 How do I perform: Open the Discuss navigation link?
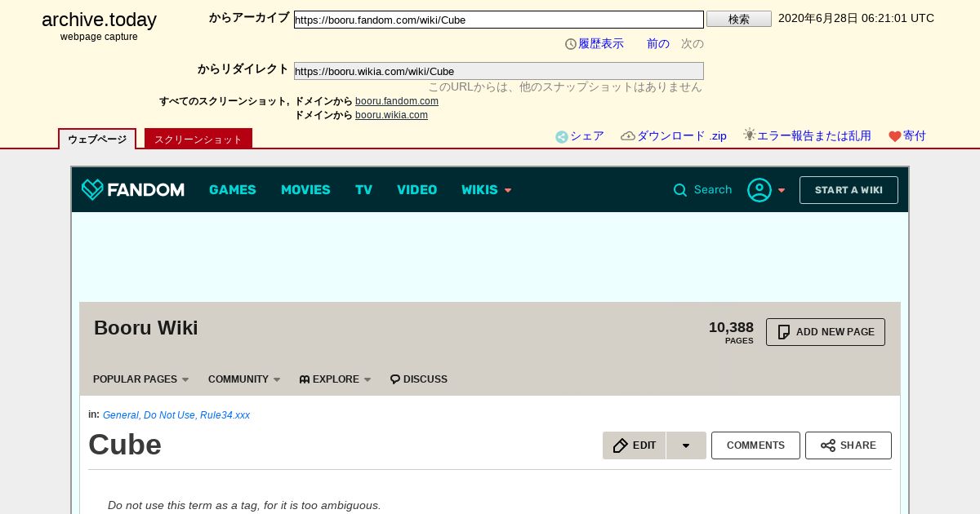(x=425, y=379)
